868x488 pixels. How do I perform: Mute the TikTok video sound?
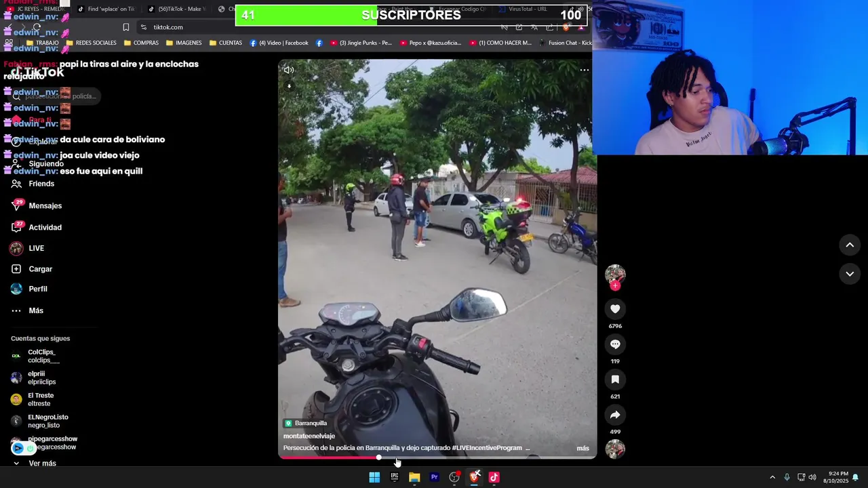[289, 70]
